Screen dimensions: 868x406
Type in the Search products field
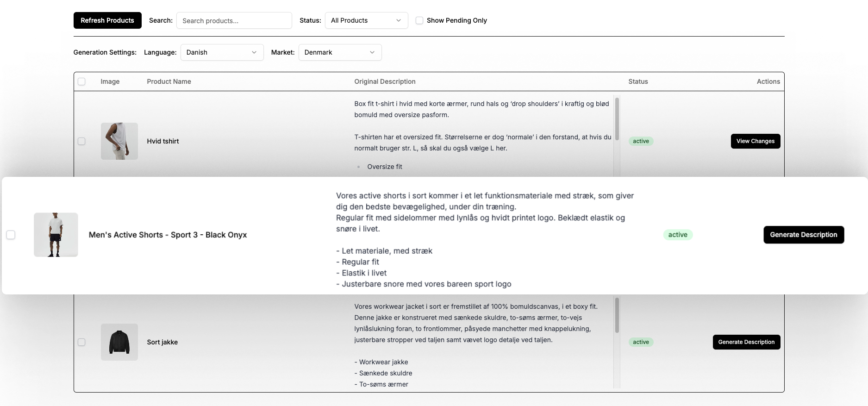coord(234,20)
